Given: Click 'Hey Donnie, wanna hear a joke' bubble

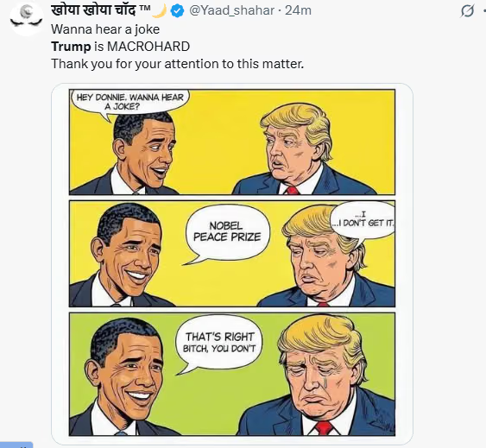Looking at the screenshot, I should 130,103.
